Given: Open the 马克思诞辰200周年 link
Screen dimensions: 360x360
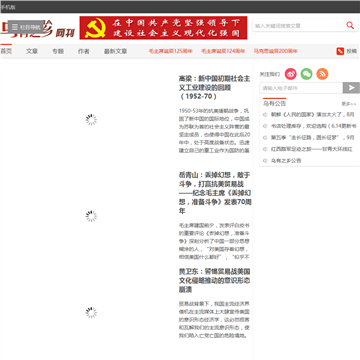Looking at the screenshot, I should (x=275, y=51).
